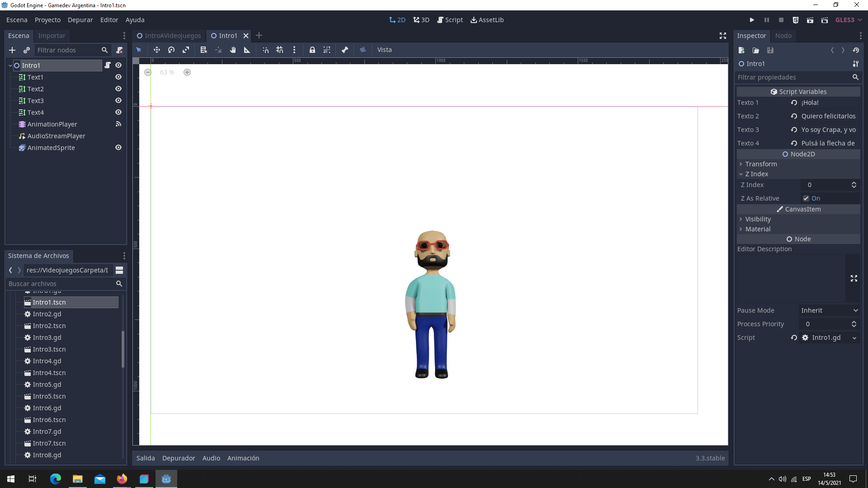868x488 pixels.
Task: Play the project
Action: (752, 20)
